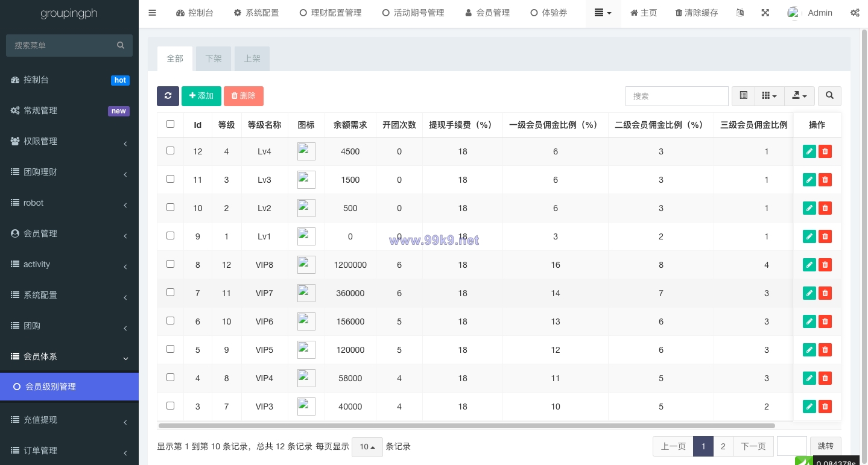This screenshot has width=868, height=465.
Task: Go to 下一页 pagination button
Action: [753, 446]
